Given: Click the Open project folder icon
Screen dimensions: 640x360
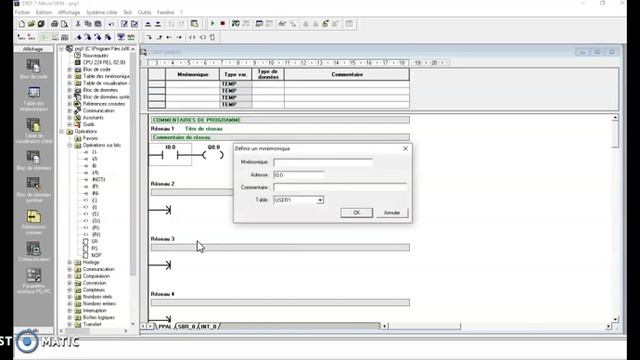Looking at the screenshot, I should tap(31, 24).
